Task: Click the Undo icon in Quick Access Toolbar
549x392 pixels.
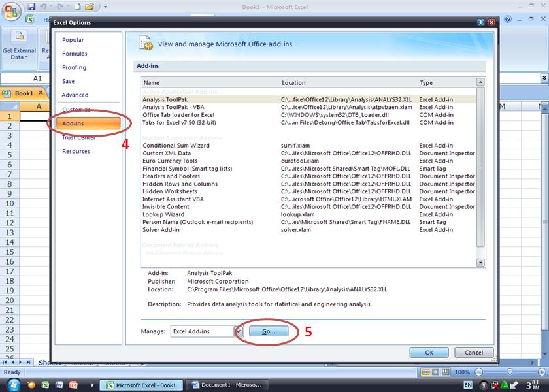Action: (x=43, y=7)
